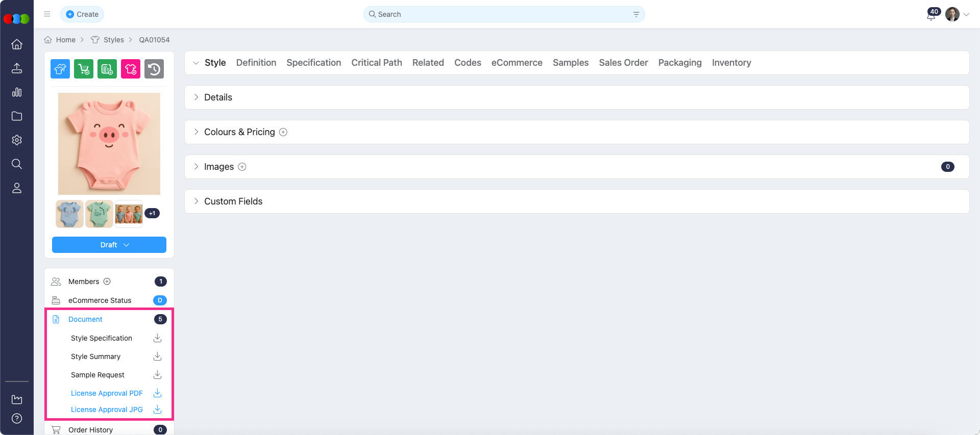Click the green shopping cart add icon
The height and width of the screenshot is (435, 980).
tap(84, 69)
